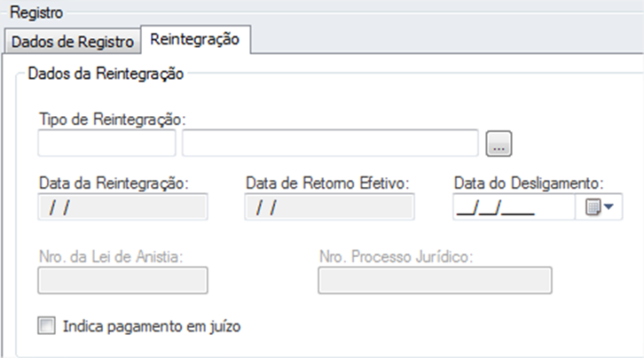Enable the Indica pagamento em juízo checkbox
This screenshot has height=358, width=644.
[46, 325]
